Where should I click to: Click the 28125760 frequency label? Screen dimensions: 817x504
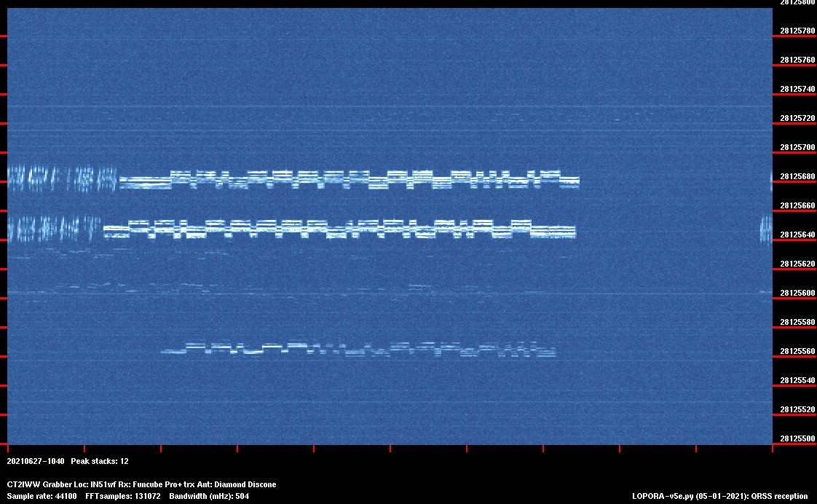(x=797, y=60)
